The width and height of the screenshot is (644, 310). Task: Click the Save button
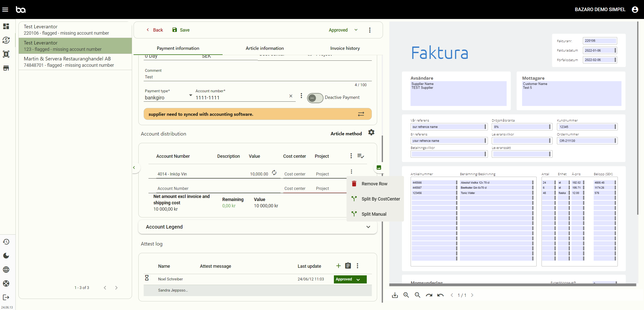181,30
